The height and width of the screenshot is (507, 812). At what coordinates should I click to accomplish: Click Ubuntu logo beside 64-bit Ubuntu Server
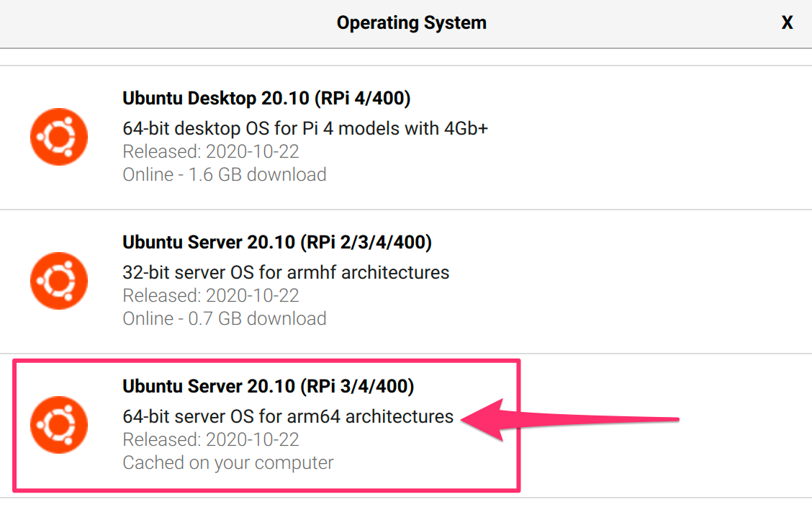(x=59, y=425)
